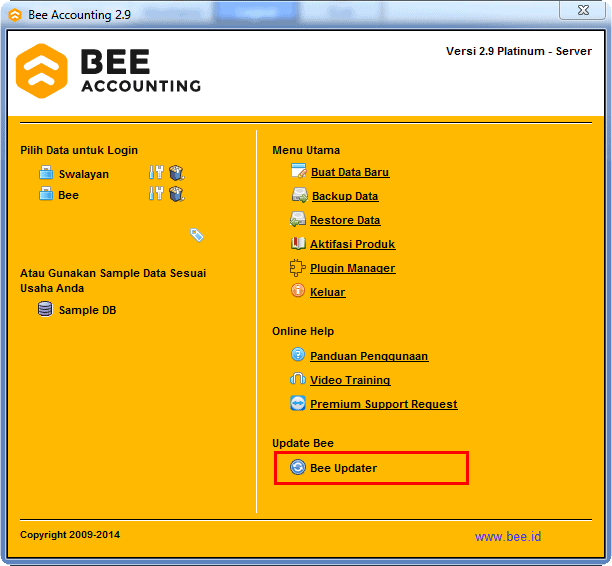612x566 pixels.
Task: Visit the www.bee.id website link
Action: (508, 537)
